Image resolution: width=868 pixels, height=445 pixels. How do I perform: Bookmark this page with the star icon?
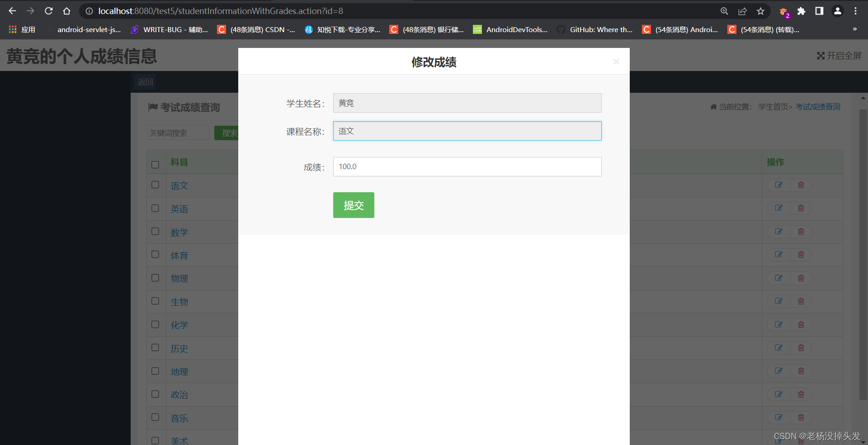pos(760,11)
